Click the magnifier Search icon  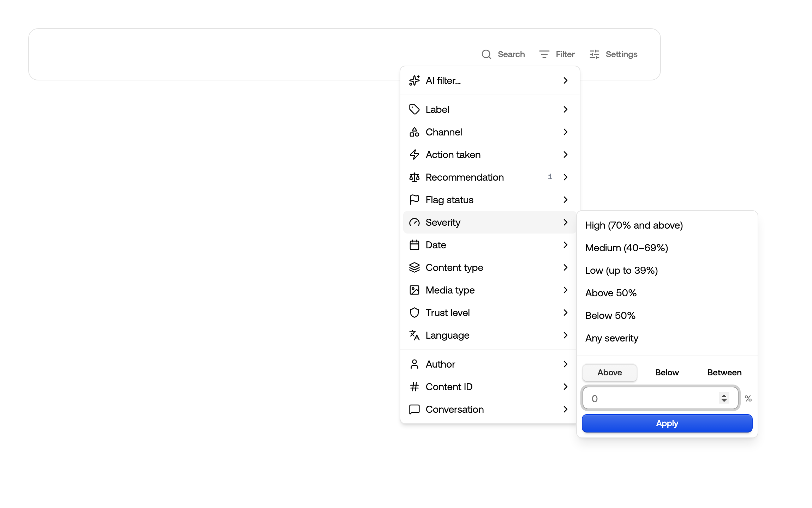point(486,54)
